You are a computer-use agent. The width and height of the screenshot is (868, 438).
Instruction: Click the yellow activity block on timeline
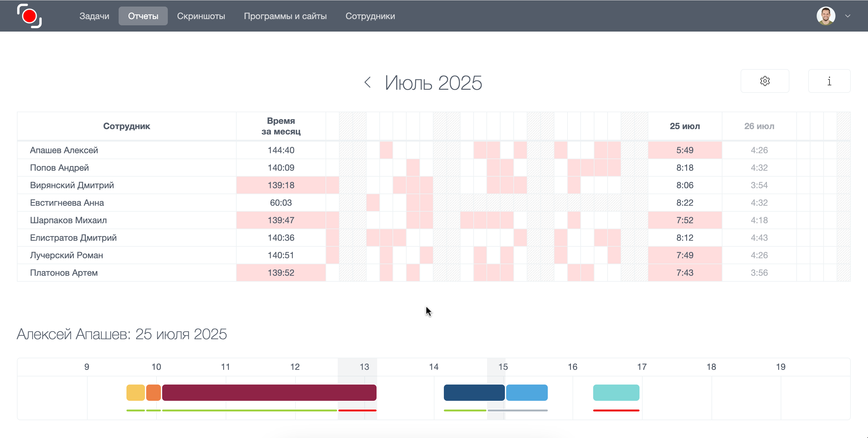136,393
